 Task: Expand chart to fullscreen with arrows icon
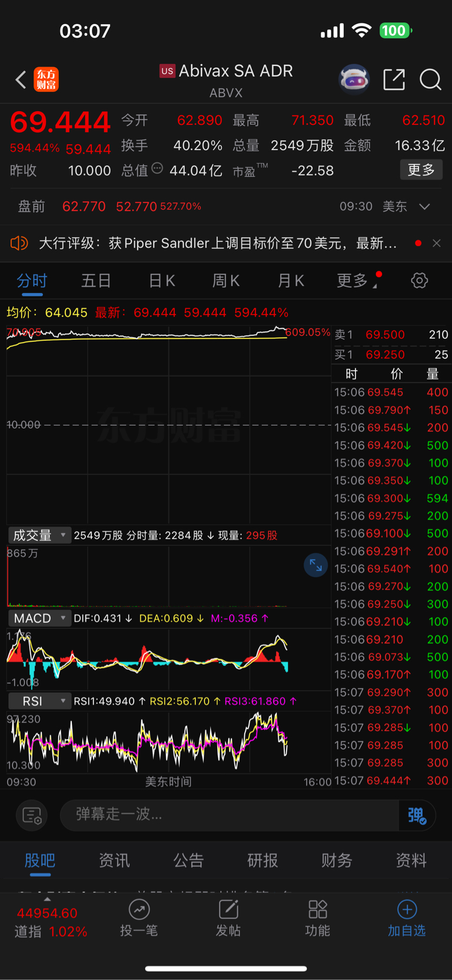click(315, 565)
